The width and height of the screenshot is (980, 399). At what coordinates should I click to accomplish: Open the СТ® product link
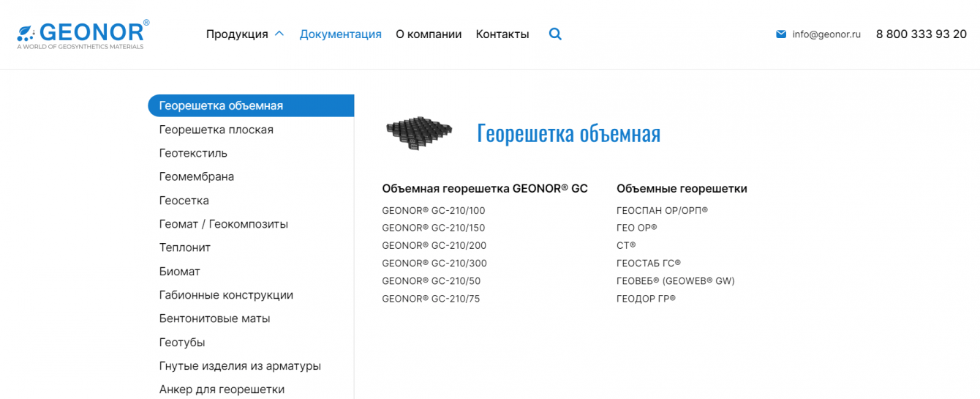point(627,245)
